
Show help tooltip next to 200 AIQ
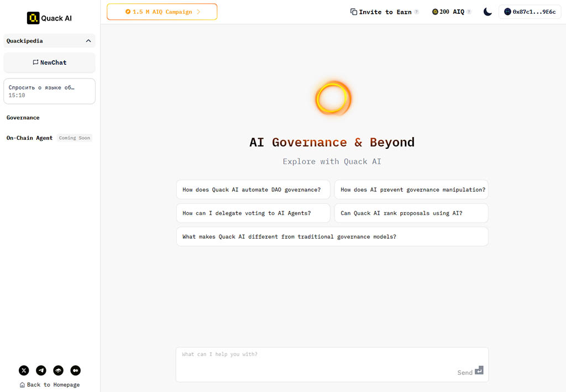pyautogui.click(x=469, y=12)
